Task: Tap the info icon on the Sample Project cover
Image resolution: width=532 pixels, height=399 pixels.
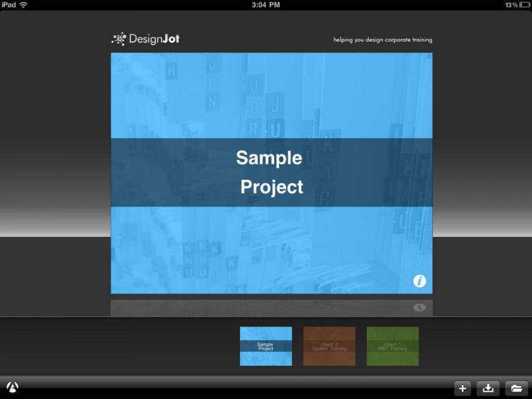Action: point(420,281)
